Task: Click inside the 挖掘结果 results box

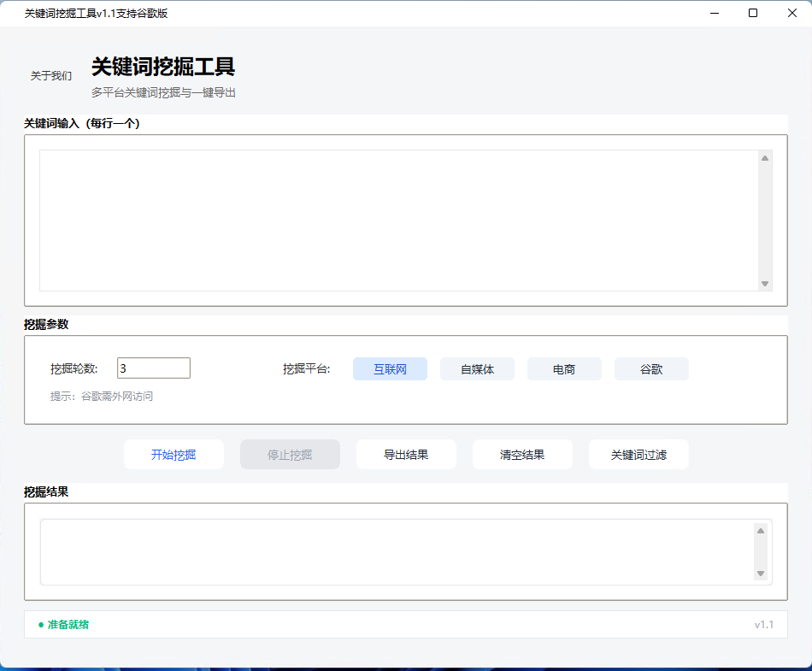Action: tap(393, 552)
